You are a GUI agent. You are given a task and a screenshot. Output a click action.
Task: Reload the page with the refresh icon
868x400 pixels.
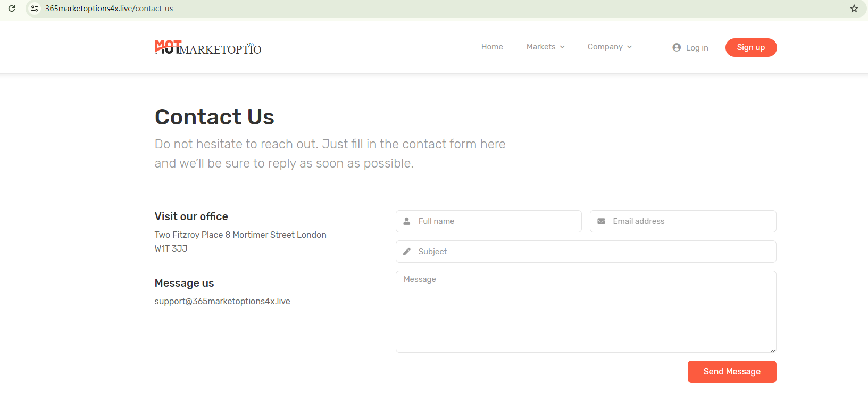coord(12,9)
